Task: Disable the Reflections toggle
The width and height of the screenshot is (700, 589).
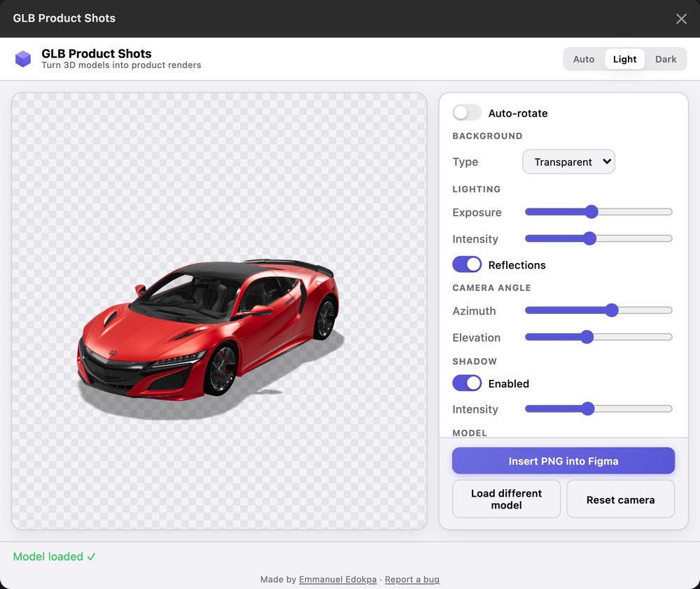Action: point(466,264)
